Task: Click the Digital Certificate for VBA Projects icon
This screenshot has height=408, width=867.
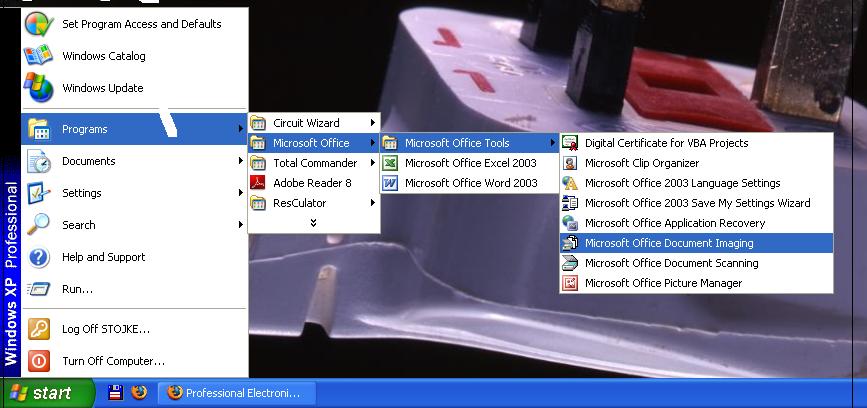Action: [x=570, y=143]
